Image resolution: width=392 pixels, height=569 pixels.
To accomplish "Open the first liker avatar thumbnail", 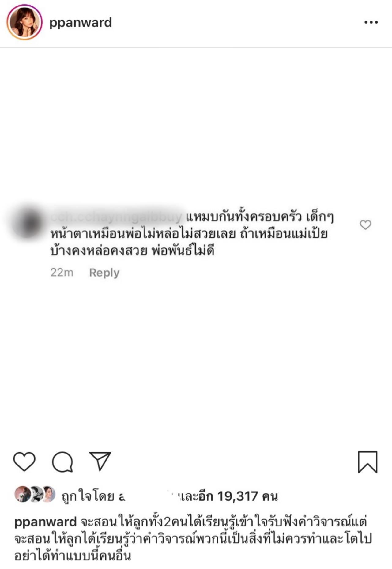I will (22, 494).
